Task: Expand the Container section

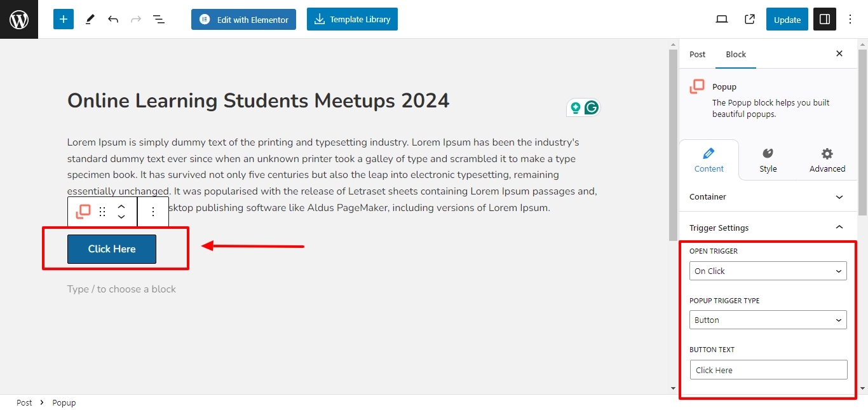Action: coord(768,197)
